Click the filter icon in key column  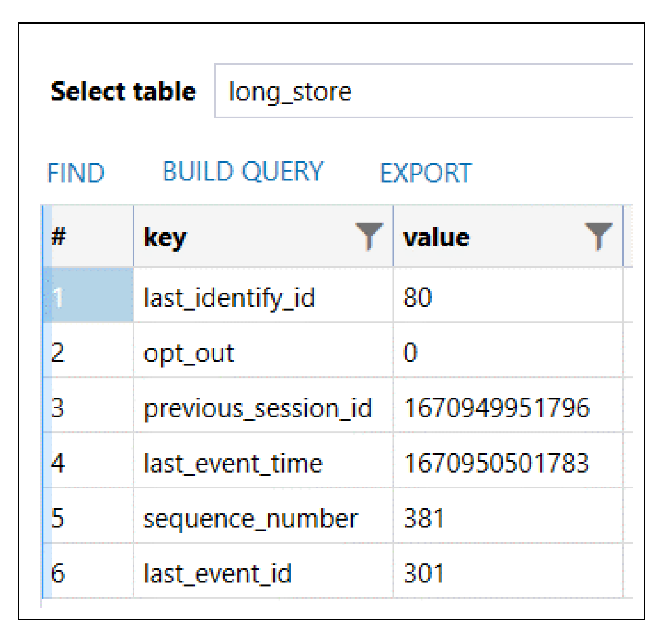click(x=369, y=236)
